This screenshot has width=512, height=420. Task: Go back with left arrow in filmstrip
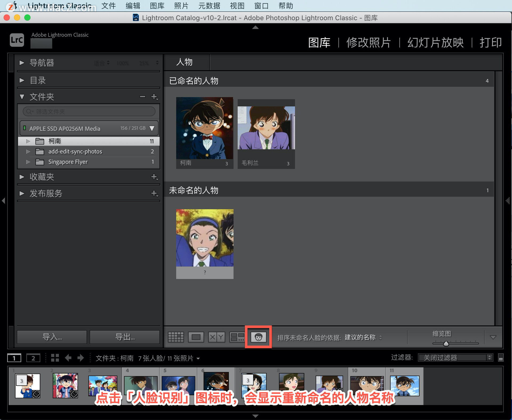[68, 358]
